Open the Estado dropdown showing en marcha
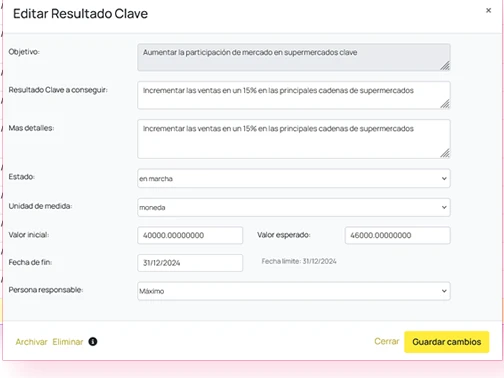Viewport: 504px width, 378px height. tap(294, 178)
